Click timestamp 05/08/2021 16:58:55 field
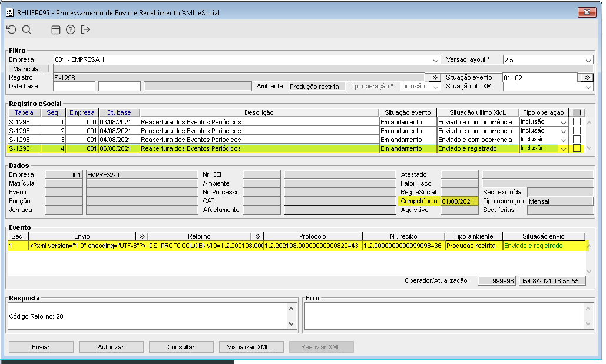Image resolution: width=606 pixels, height=364 pixels. 552,281
